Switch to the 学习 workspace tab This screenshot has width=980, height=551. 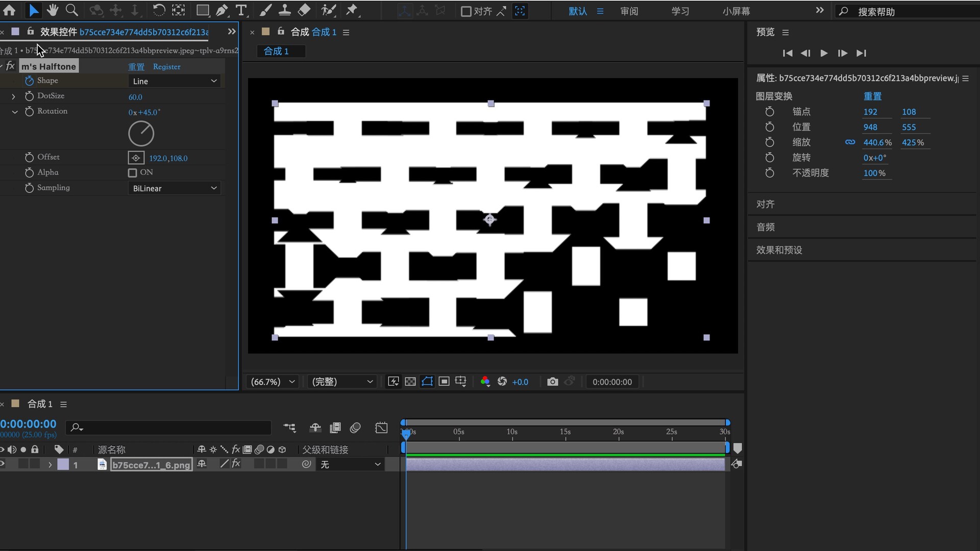click(680, 11)
